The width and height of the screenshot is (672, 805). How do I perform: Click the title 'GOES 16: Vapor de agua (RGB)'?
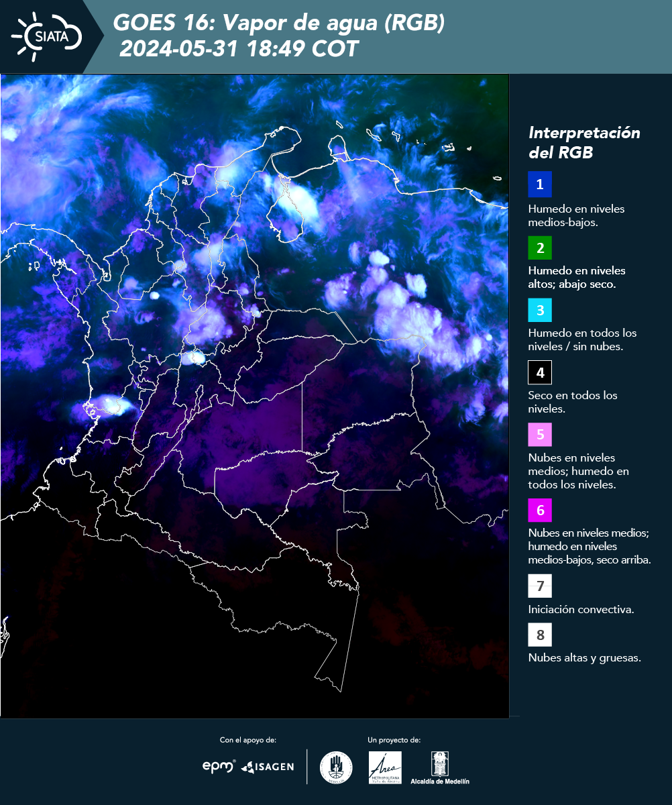279,23
